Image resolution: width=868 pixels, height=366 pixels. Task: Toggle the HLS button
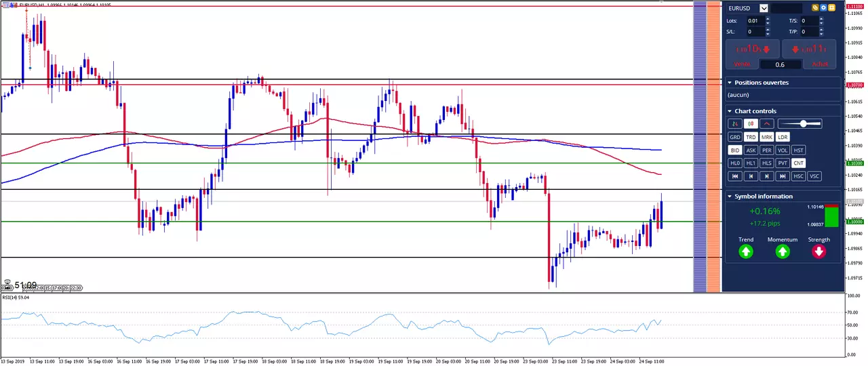click(767, 163)
